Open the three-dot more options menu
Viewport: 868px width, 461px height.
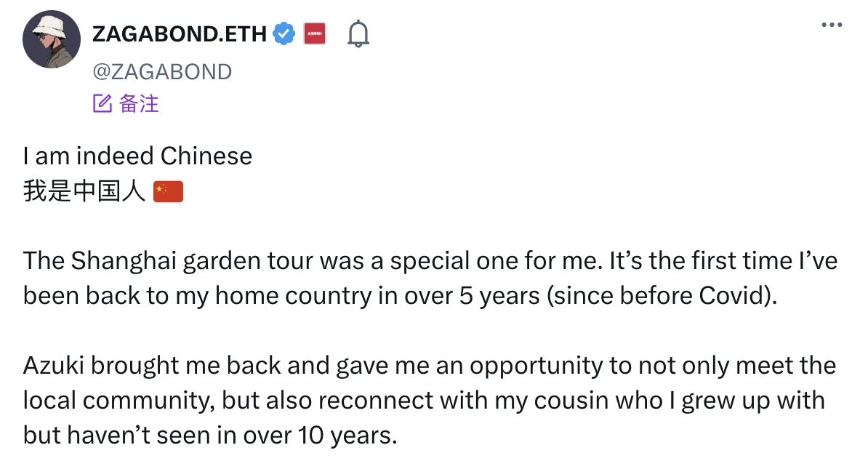click(x=832, y=25)
